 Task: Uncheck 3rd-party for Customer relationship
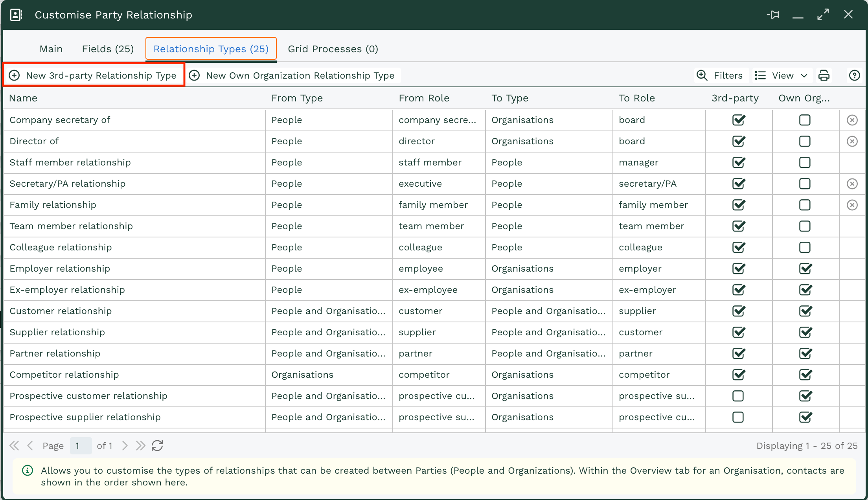click(739, 311)
